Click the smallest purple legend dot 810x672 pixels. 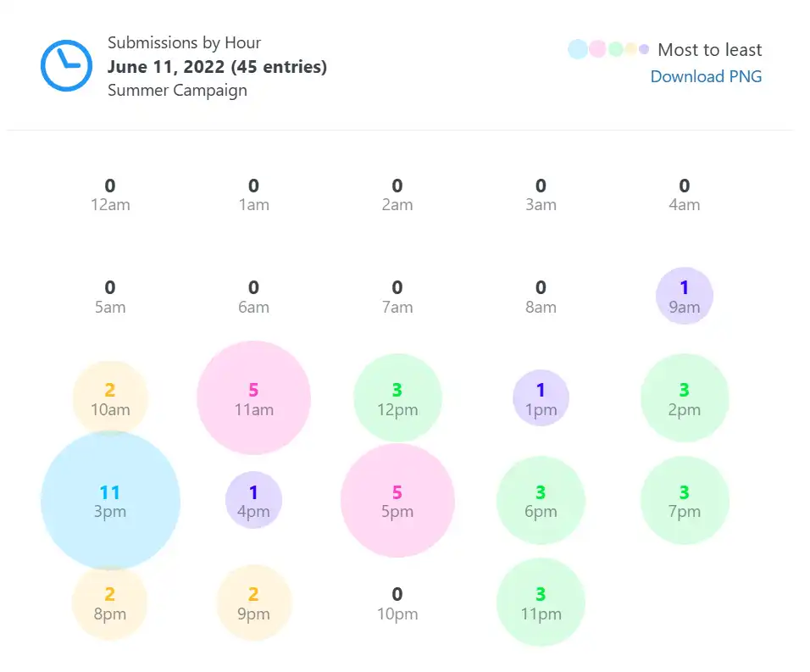[644, 49]
